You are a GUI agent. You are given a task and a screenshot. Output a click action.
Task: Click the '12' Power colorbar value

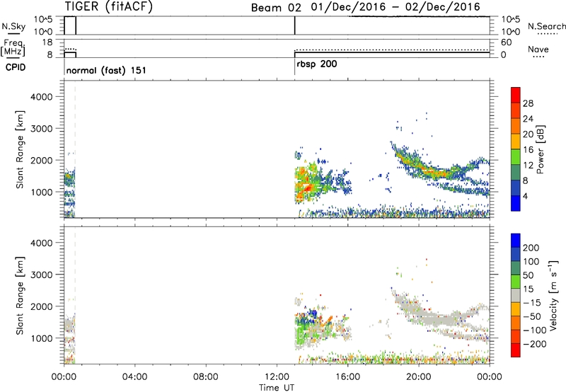528,166
